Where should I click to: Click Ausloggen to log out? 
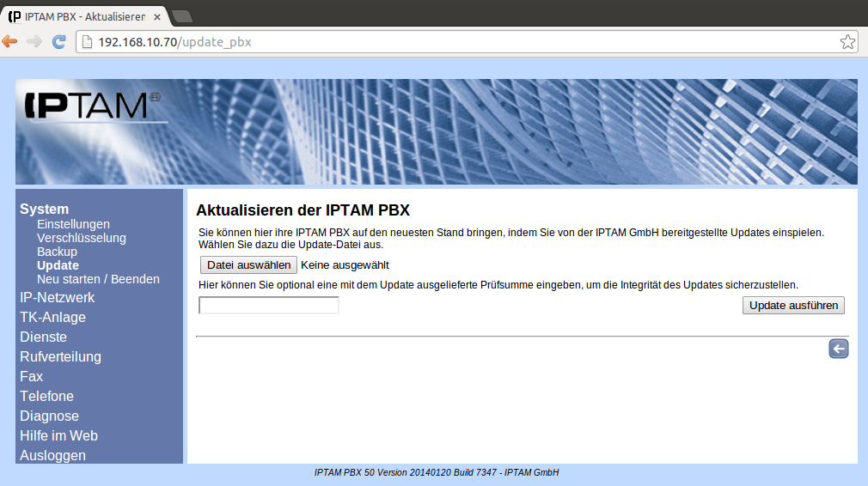(52, 456)
